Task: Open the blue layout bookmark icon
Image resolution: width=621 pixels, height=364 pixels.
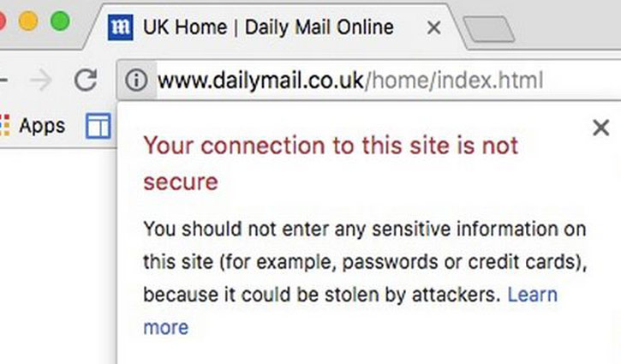Action: [x=99, y=126]
